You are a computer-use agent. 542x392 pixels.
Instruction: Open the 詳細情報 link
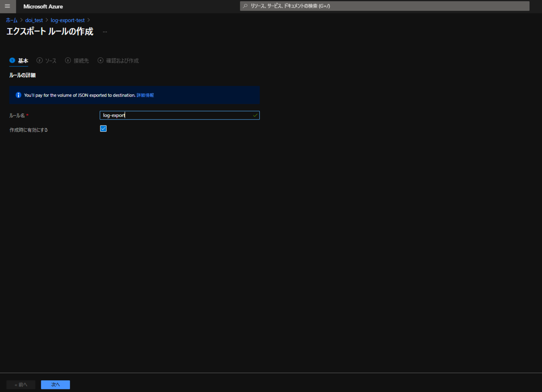coord(145,95)
